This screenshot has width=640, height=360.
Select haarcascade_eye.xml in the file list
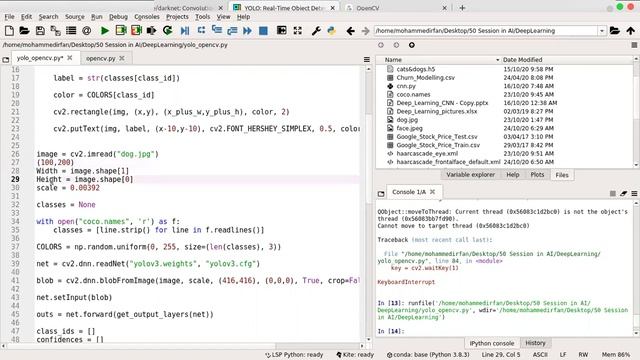427,153
